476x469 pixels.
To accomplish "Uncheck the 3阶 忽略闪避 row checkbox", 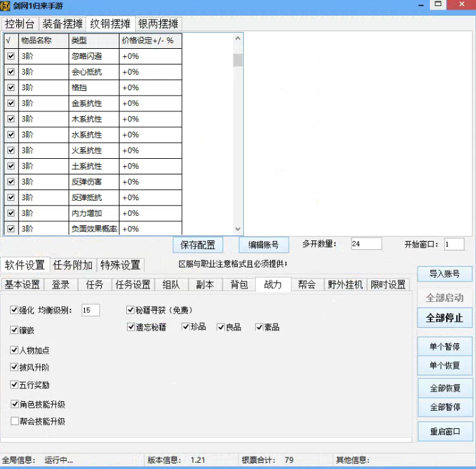I will click(12, 56).
